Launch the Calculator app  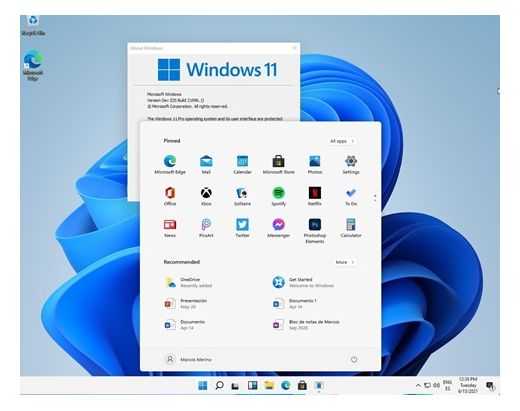pyautogui.click(x=351, y=228)
